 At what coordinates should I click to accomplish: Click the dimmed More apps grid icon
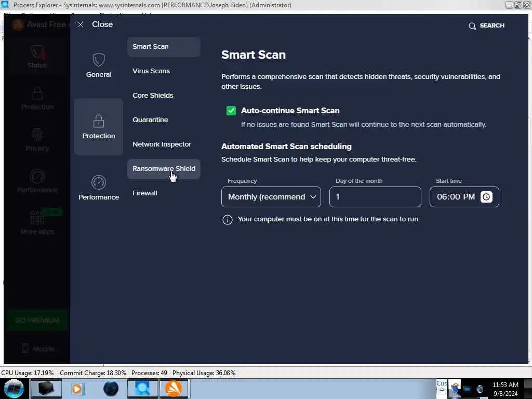37,218
